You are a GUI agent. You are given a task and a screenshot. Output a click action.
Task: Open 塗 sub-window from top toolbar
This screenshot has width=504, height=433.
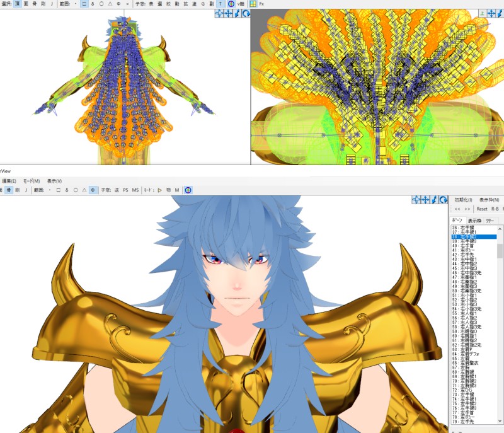[x=195, y=4]
